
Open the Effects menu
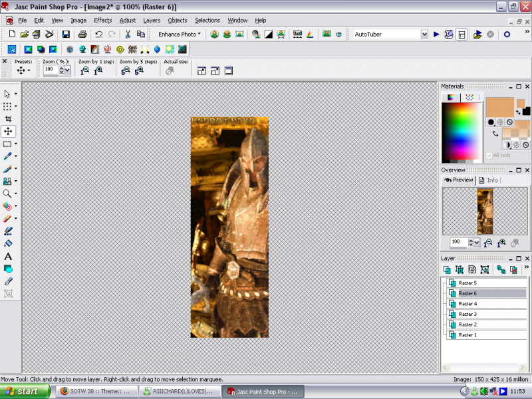pyautogui.click(x=103, y=21)
